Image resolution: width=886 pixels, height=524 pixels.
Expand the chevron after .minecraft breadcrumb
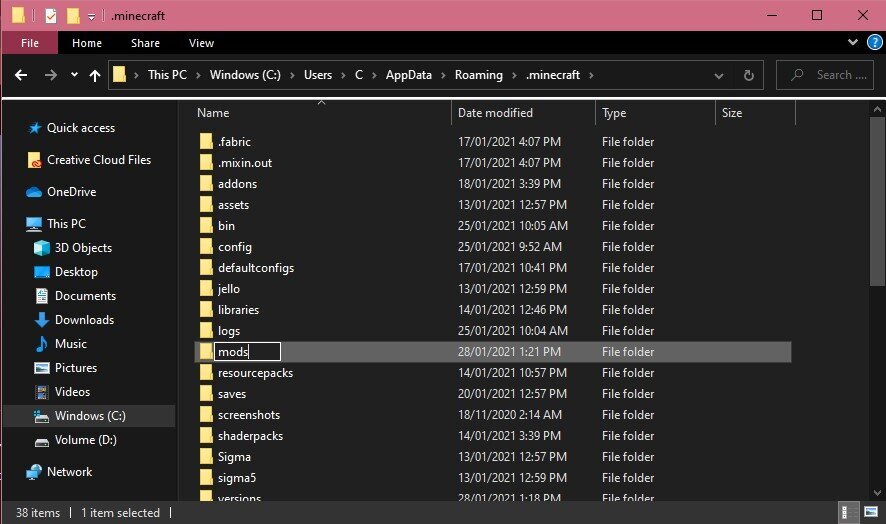tap(591, 75)
